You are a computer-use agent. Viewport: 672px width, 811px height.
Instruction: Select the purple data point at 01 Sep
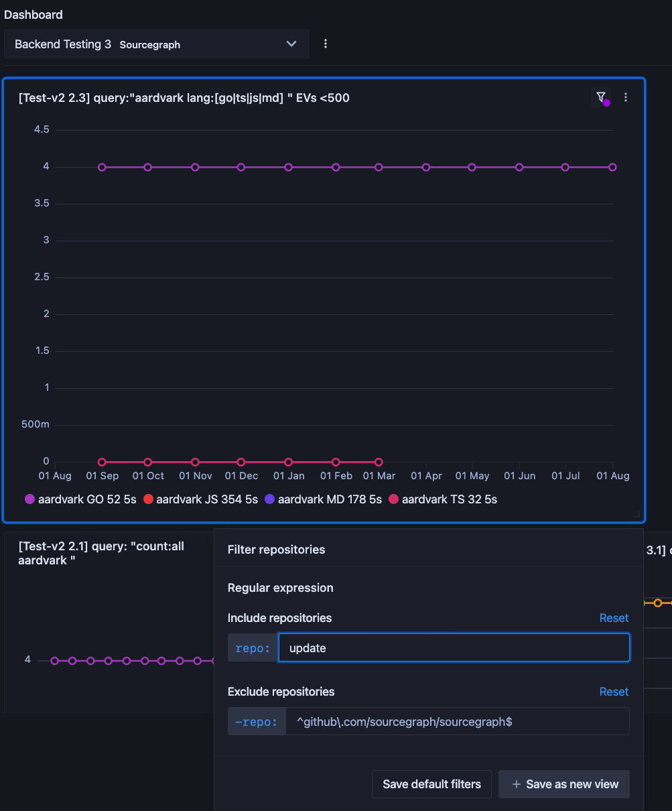tap(102, 167)
